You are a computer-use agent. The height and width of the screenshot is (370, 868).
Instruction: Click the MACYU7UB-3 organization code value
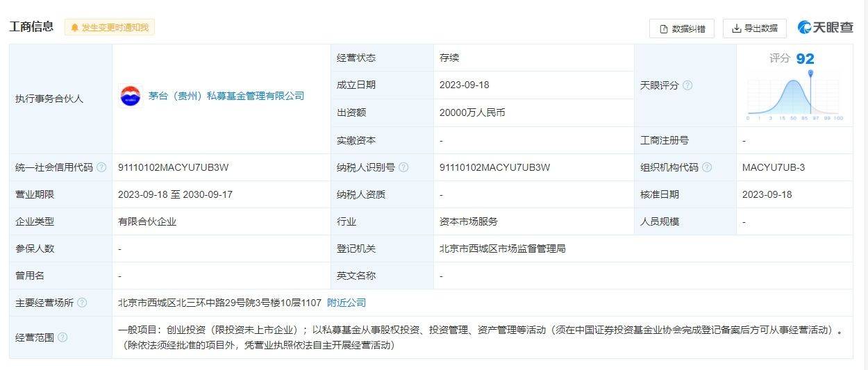point(774,167)
